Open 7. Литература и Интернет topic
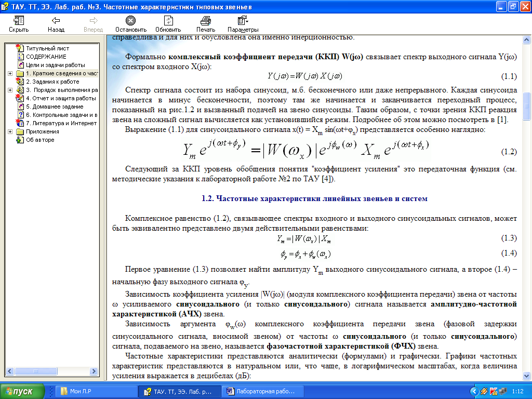The height and width of the screenshot is (399, 532). click(61, 123)
